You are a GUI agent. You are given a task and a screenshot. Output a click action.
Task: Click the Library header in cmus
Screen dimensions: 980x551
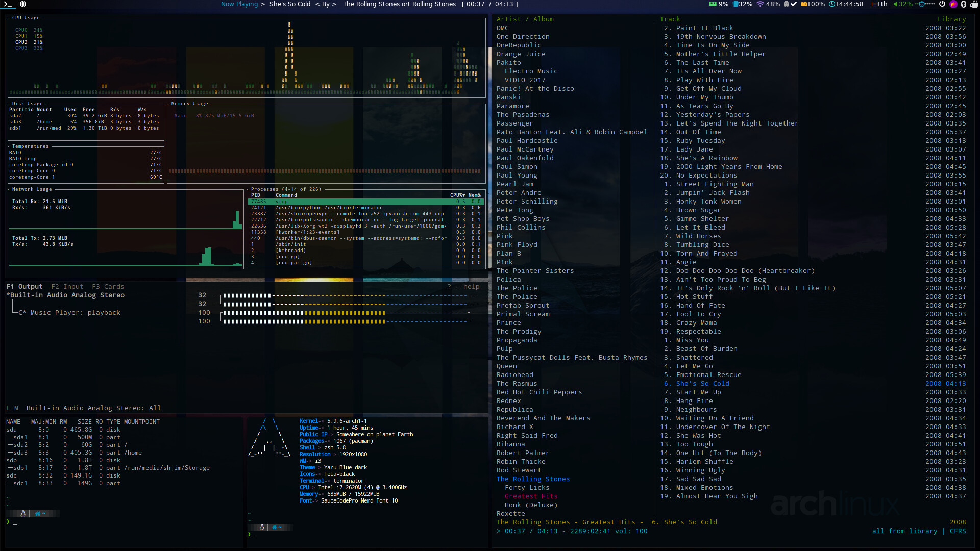[x=952, y=19]
